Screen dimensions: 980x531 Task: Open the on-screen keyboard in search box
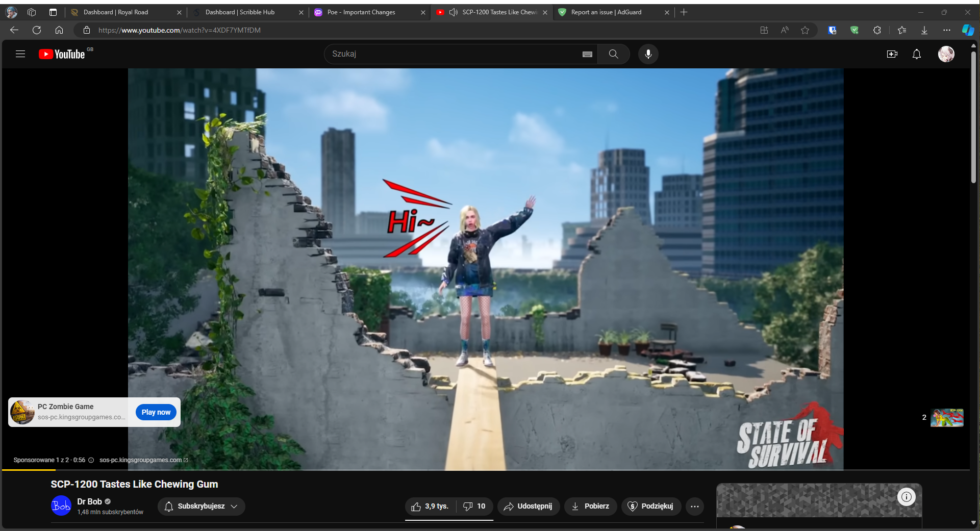click(x=587, y=54)
